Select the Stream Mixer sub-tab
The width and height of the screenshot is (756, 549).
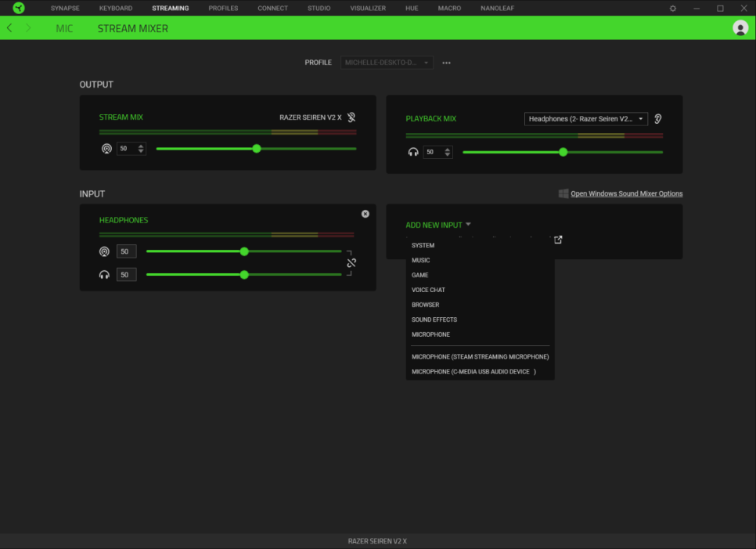[132, 28]
